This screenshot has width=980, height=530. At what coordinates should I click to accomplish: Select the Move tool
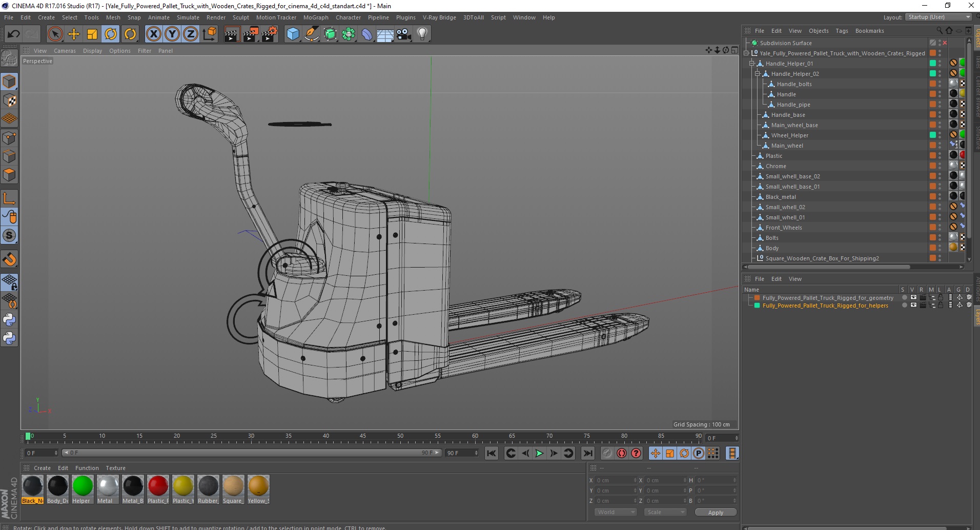(x=74, y=34)
